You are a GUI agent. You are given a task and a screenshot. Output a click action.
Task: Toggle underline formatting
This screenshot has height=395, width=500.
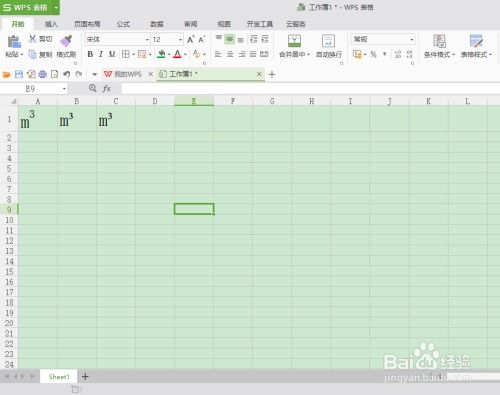click(x=112, y=54)
